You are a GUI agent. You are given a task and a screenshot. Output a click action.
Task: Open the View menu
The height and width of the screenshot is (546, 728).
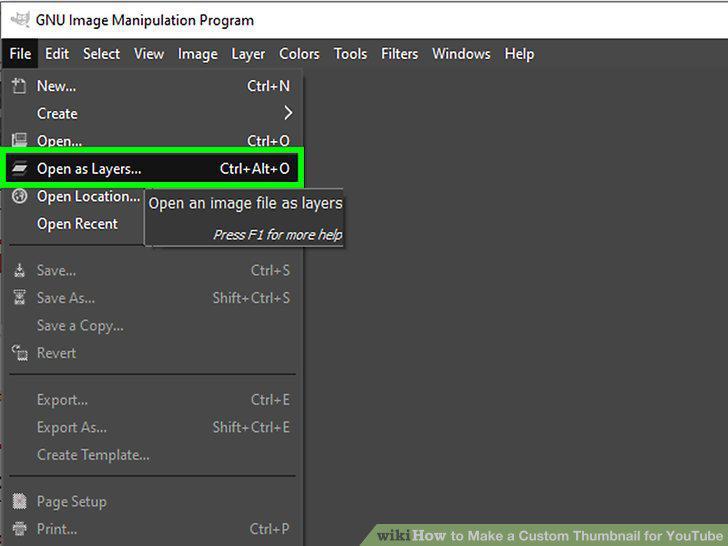[x=149, y=53]
